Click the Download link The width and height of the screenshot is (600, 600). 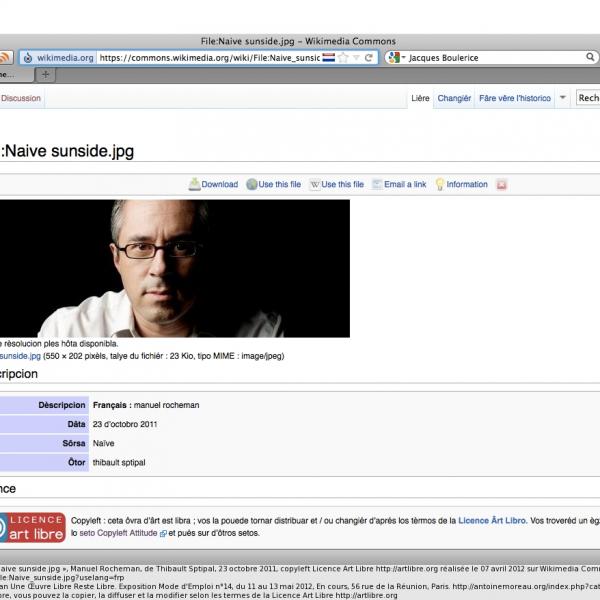tap(220, 184)
